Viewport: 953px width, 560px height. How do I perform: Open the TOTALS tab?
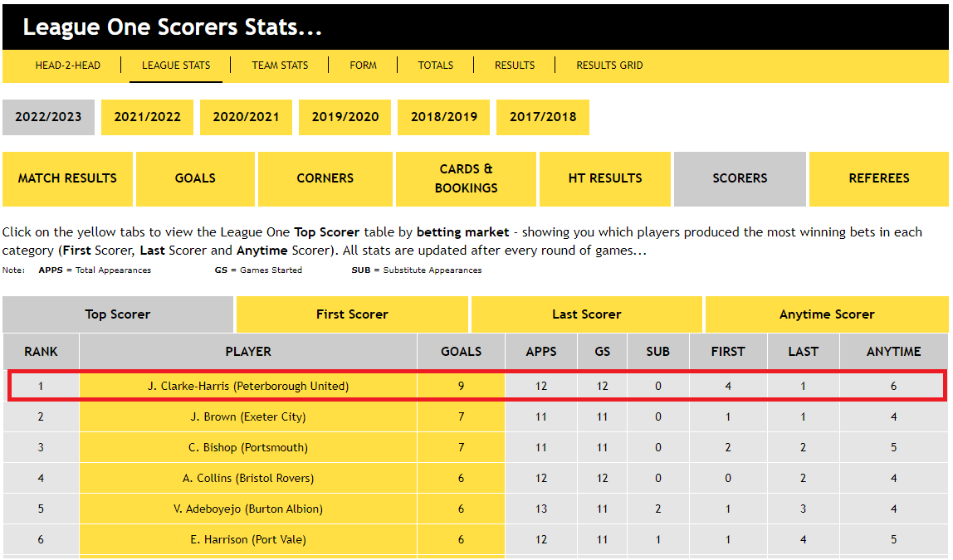pos(435,65)
